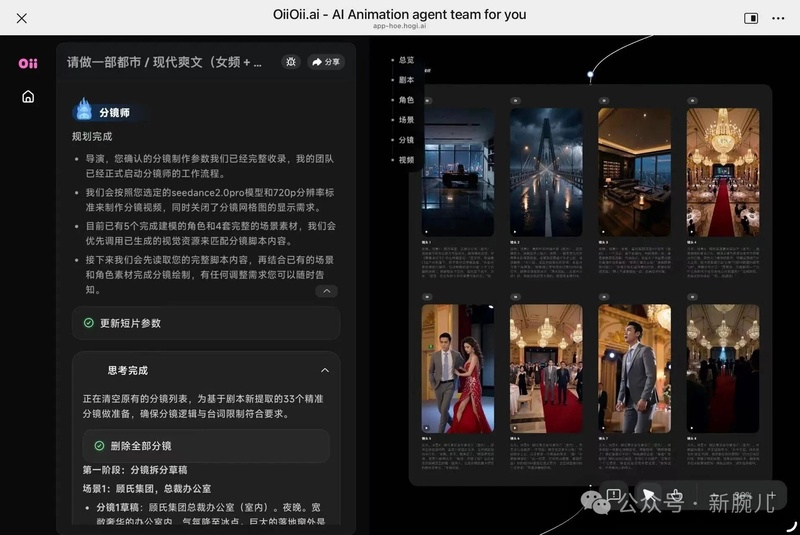The height and width of the screenshot is (535, 800).
Task: Select 分镜 in the outline navigation
Action: tap(405, 140)
